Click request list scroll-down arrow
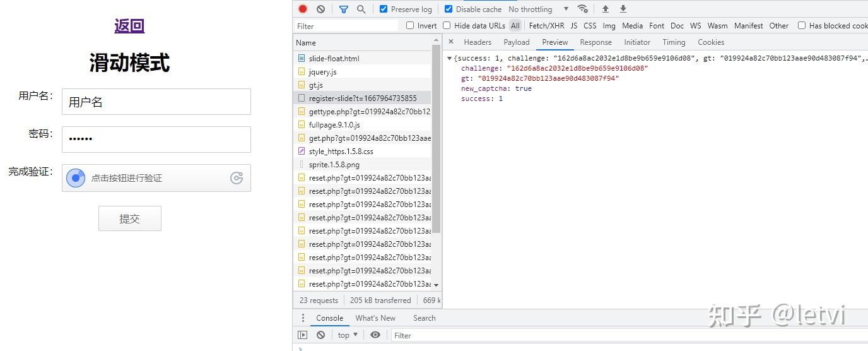Image resolution: width=868 pixels, height=351 pixels. (437, 285)
